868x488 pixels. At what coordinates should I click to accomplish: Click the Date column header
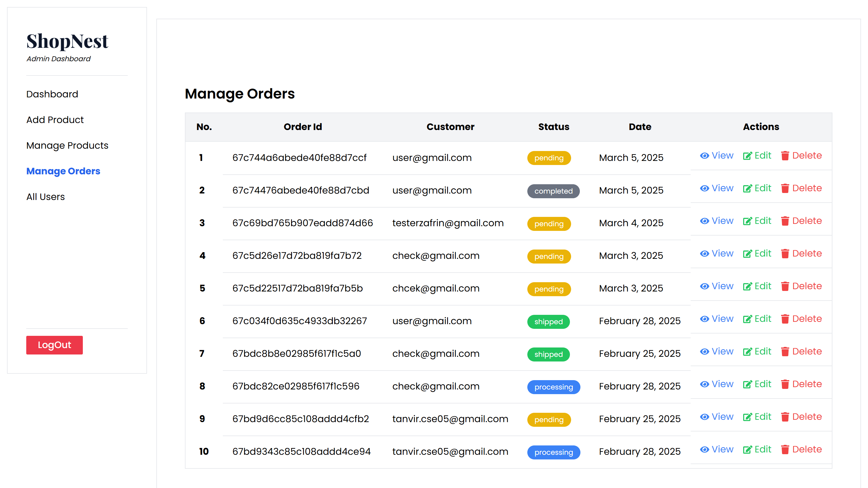click(x=640, y=127)
